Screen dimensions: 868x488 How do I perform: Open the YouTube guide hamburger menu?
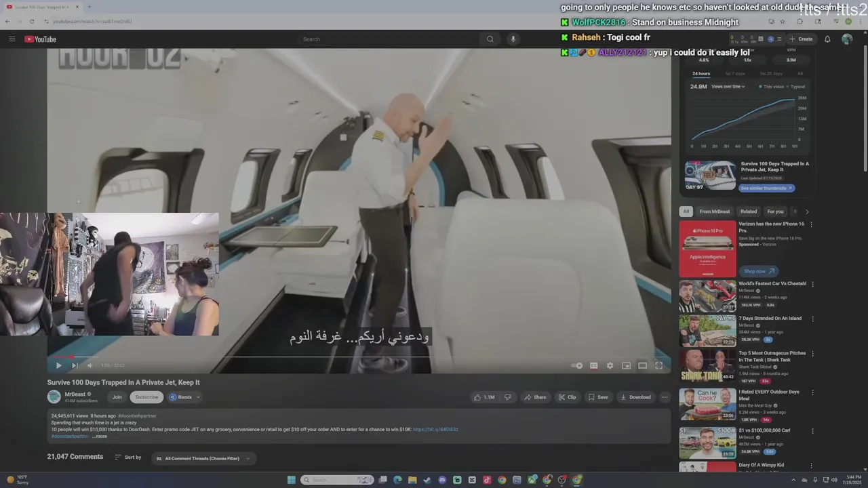(12, 39)
